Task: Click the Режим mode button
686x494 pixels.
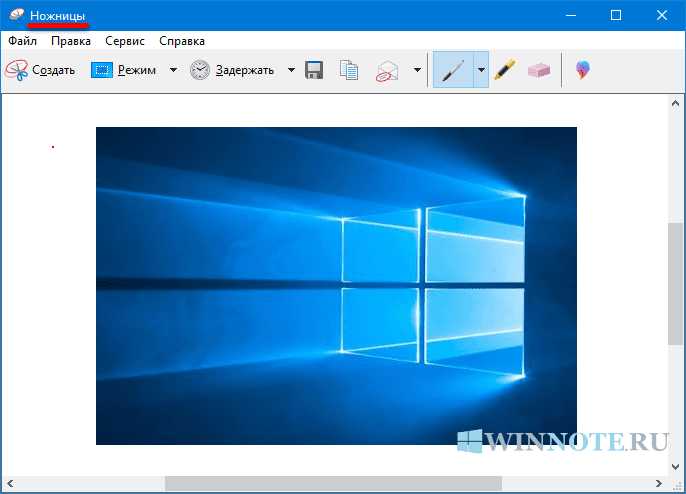Action: (124, 70)
